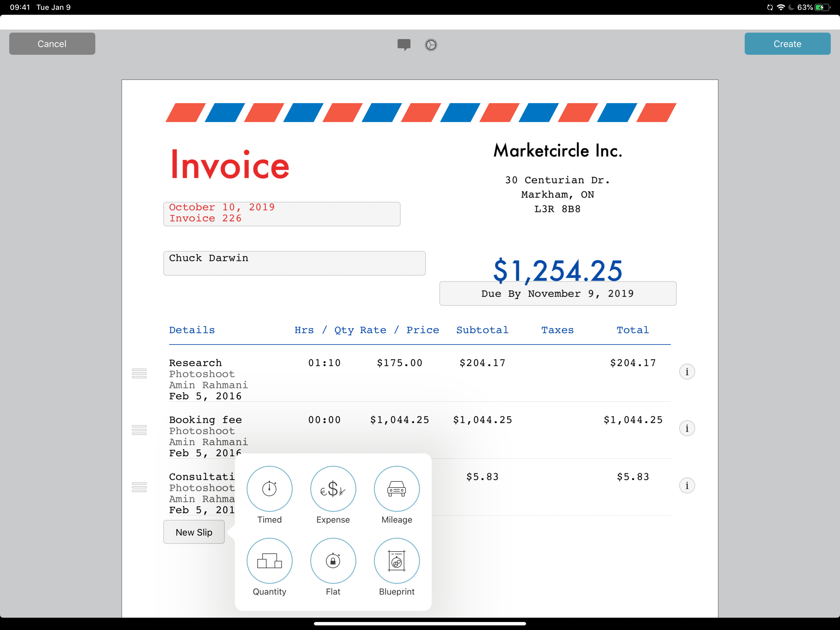Tap the Marketcircle Inc. company name

(x=557, y=150)
